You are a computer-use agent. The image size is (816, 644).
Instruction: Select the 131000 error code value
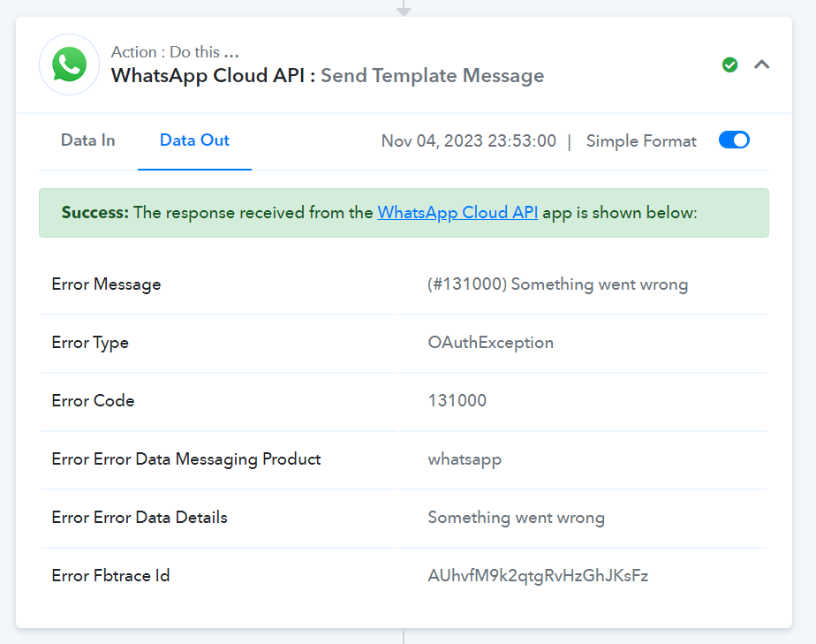click(x=457, y=401)
